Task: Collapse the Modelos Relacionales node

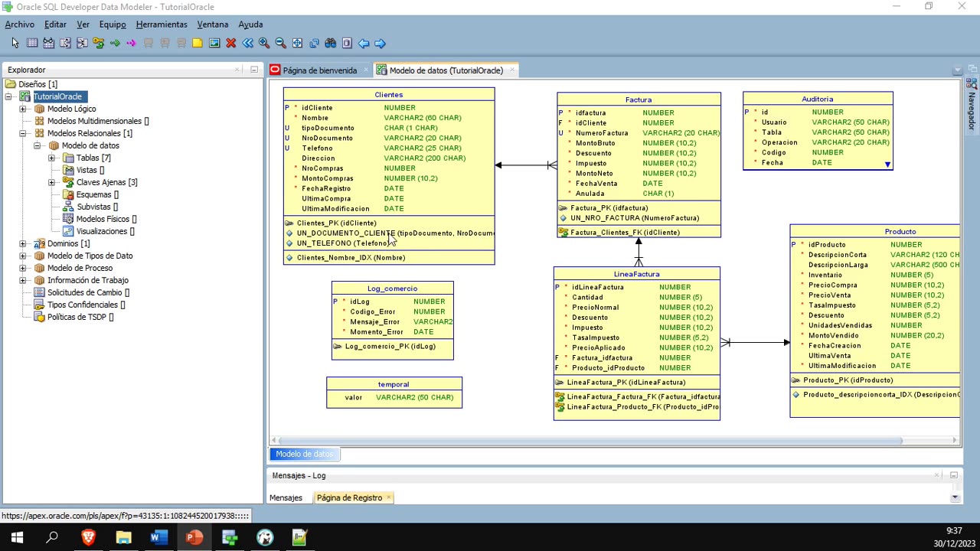Action: click(x=23, y=133)
